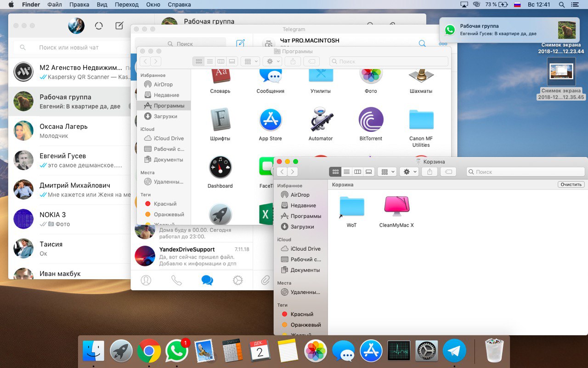Open the Apple menu
The image size is (588, 368).
click(x=11, y=5)
